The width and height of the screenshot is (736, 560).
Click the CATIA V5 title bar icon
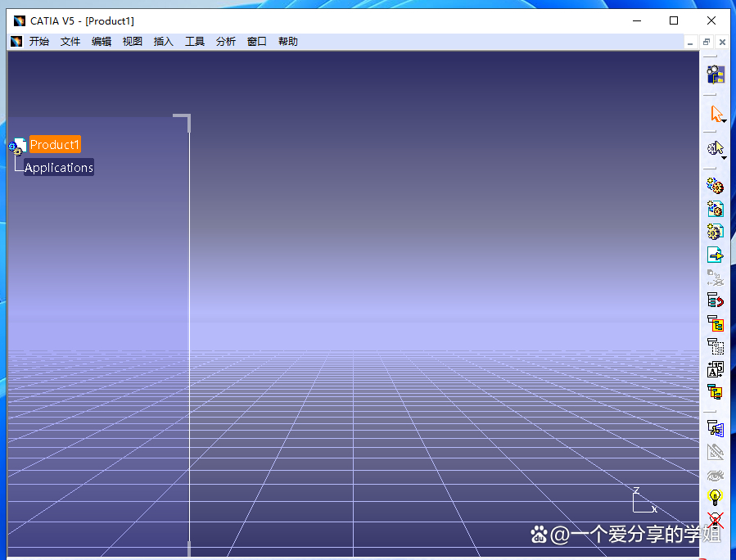[x=20, y=20]
